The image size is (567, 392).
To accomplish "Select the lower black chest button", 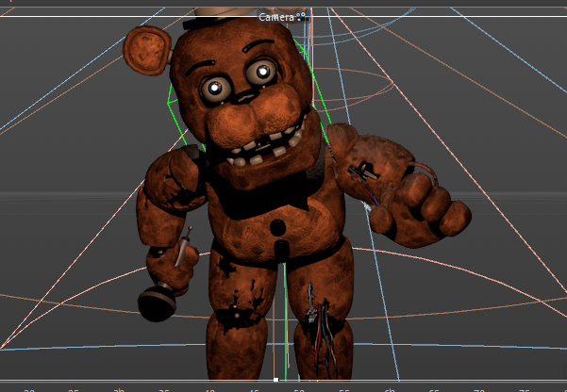I will click(281, 250).
